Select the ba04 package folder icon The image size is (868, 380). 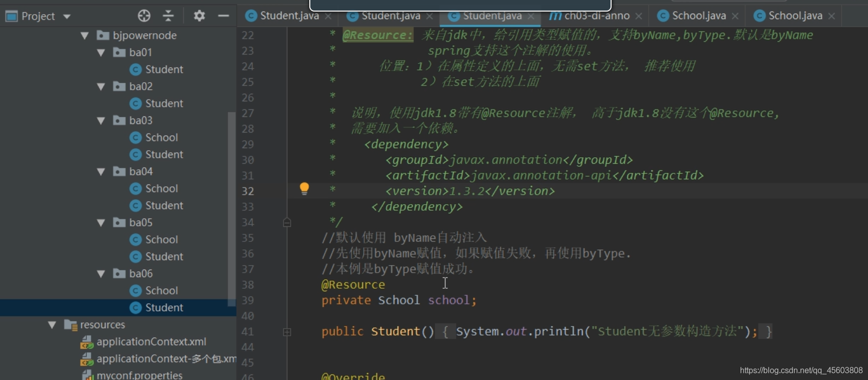coord(119,172)
